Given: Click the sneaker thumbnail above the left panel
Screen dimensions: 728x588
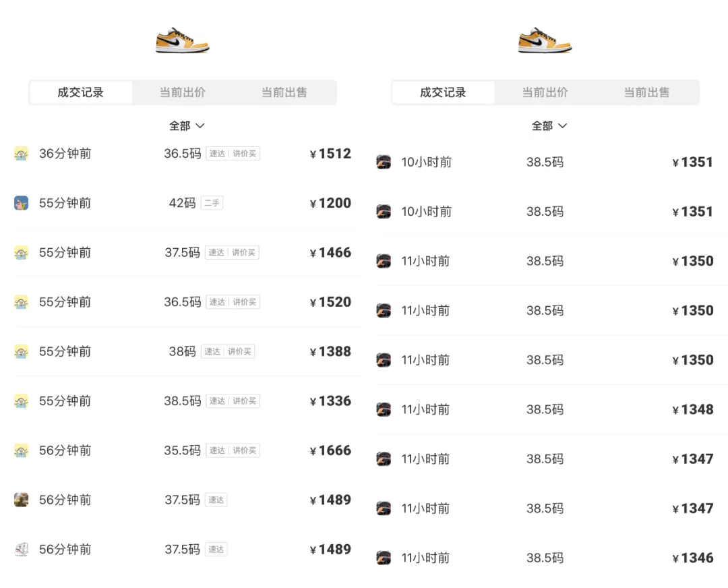Looking at the screenshot, I should click(182, 40).
